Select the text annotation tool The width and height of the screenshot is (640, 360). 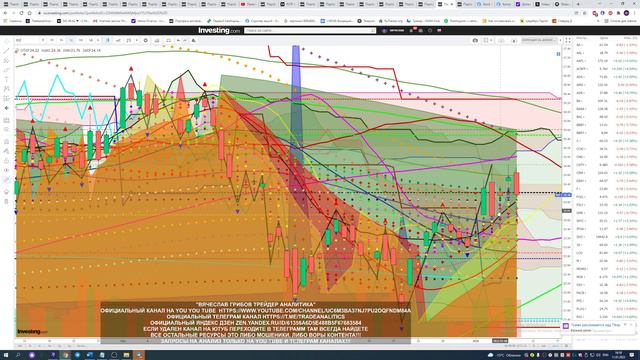[6, 79]
